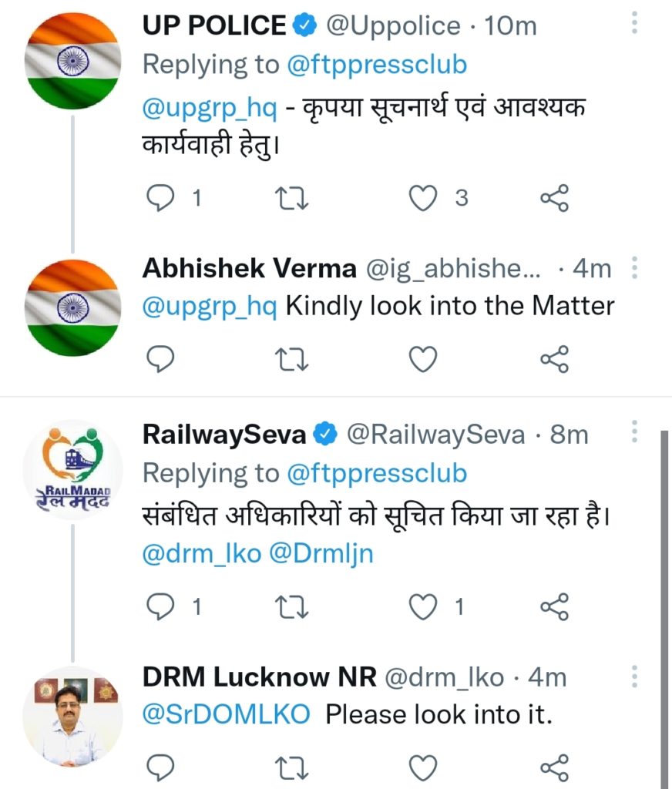The width and height of the screenshot is (672, 789).
Task: Like the UP POLICE tweet
Action: click(x=422, y=199)
